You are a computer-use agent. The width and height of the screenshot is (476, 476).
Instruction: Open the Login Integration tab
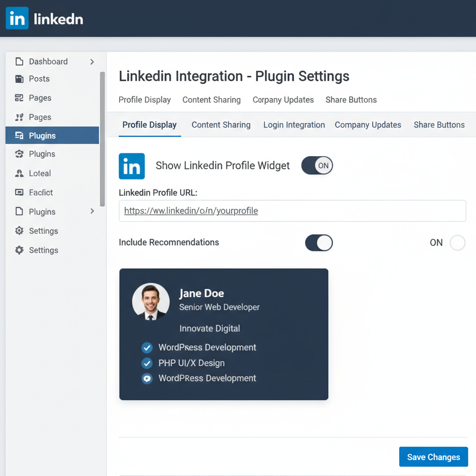294,125
